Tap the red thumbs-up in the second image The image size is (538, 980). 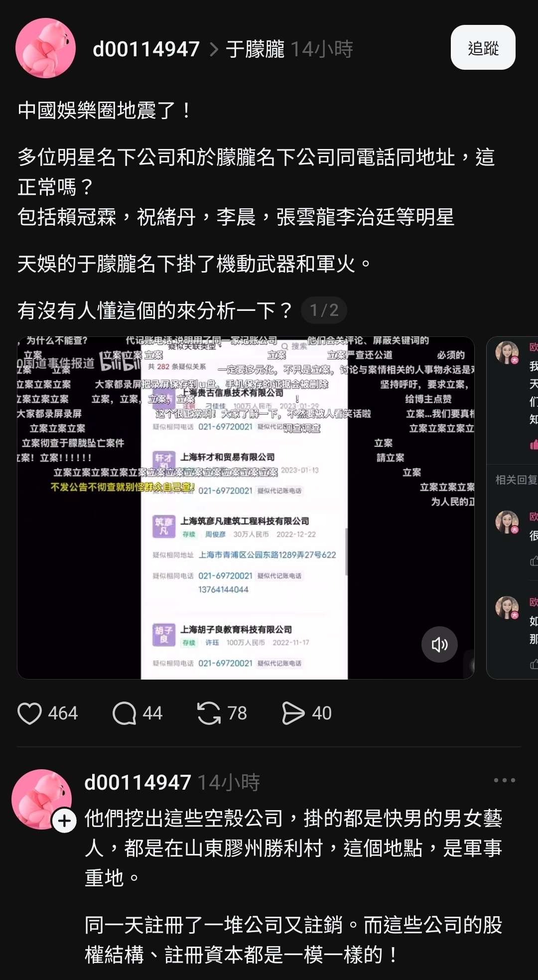pyautogui.click(x=534, y=444)
